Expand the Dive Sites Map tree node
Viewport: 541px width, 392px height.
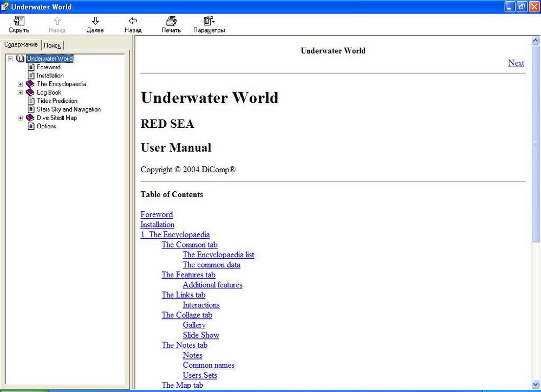21,117
